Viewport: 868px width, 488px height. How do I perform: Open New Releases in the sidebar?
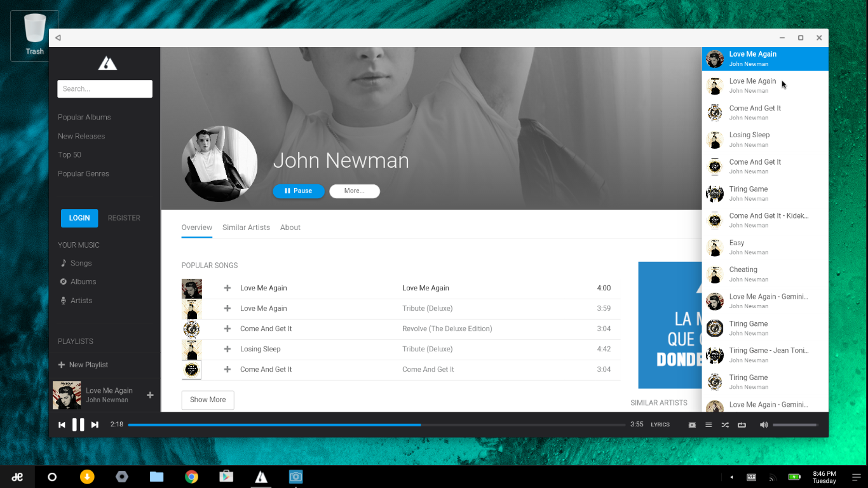pyautogui.click(x=81, y=136)
